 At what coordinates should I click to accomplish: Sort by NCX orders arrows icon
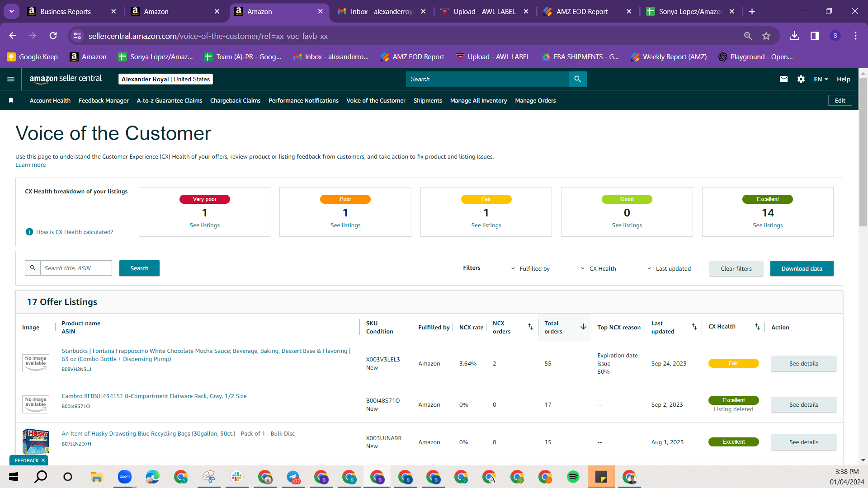pos(530,327)
